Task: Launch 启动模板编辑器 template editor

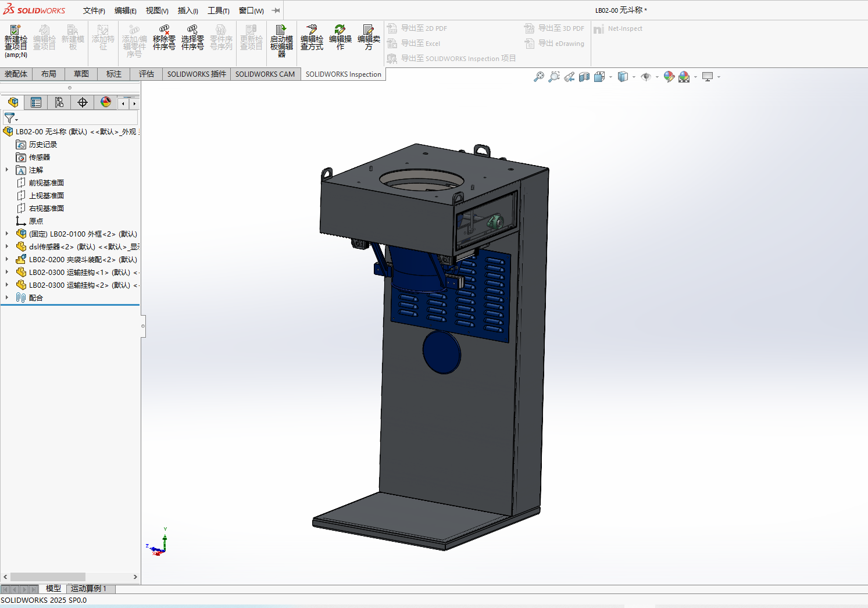Action: [281, 41]
